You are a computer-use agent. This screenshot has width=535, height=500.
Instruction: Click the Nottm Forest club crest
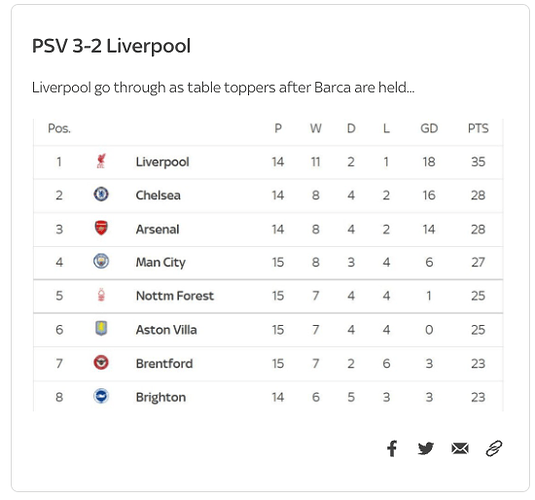click(x=101, y=295)
